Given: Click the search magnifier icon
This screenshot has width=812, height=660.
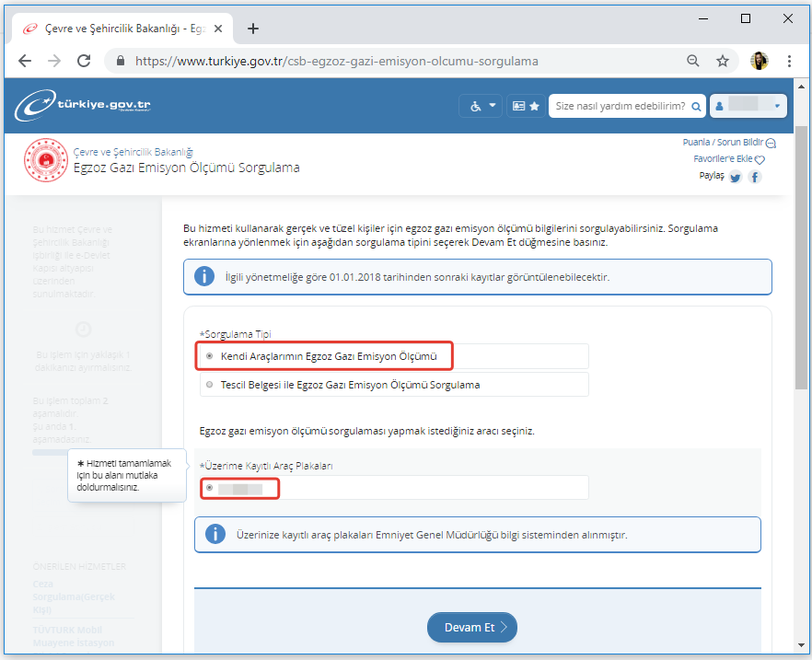Looking at the screenshot, I should pyautogui.click(x=697, y=106).
